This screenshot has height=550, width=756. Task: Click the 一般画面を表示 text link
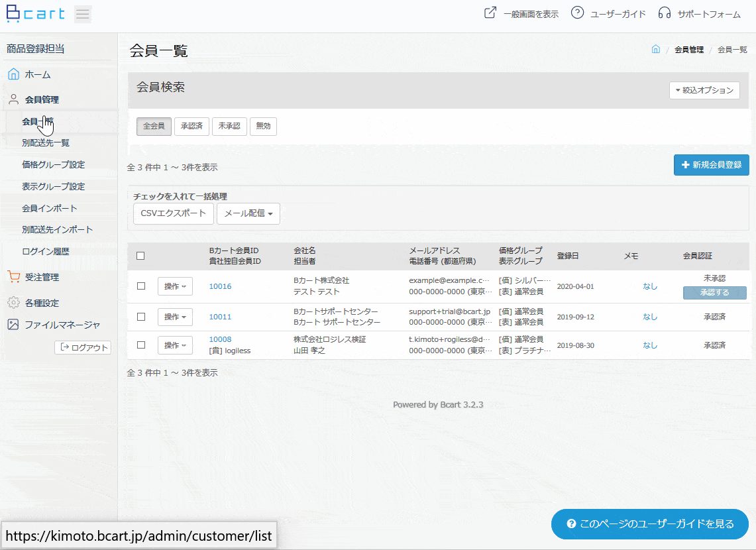[x=531, y=15]
